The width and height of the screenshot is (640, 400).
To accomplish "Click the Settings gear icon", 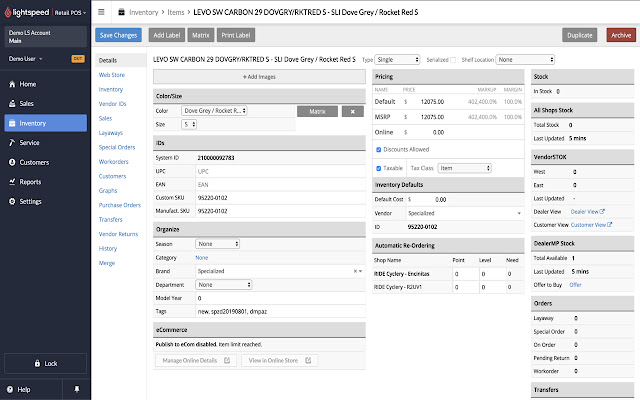I will [12, 201].
